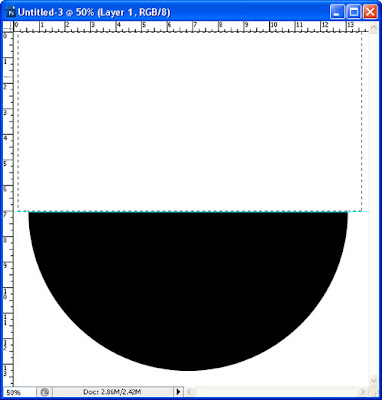Click the vertical scrollbar down arrow
Screen dimensions: 382x400
pos(373,380)
